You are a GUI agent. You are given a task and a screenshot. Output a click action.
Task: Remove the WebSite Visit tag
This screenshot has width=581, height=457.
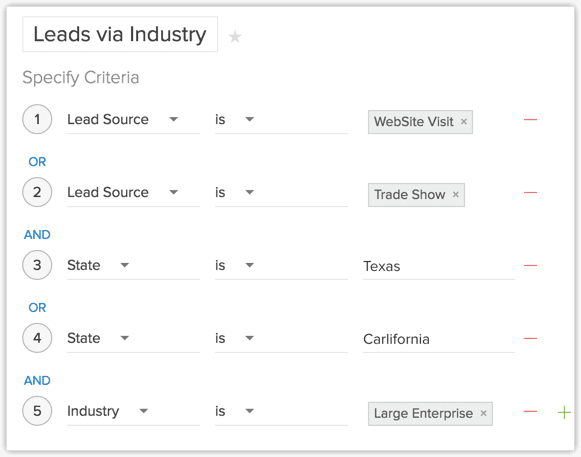(464, 122)
